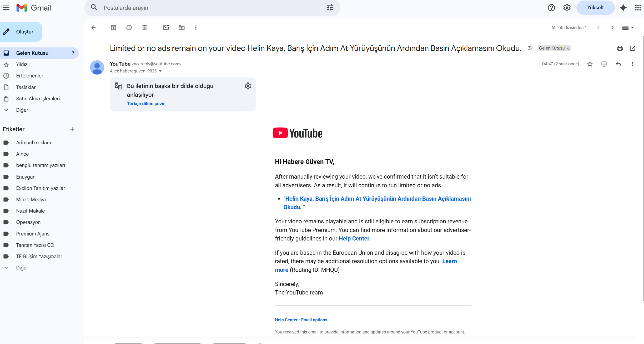Click Yükselt upgrade button
Screen dimensions: 644x344
[x=595, y=8]
